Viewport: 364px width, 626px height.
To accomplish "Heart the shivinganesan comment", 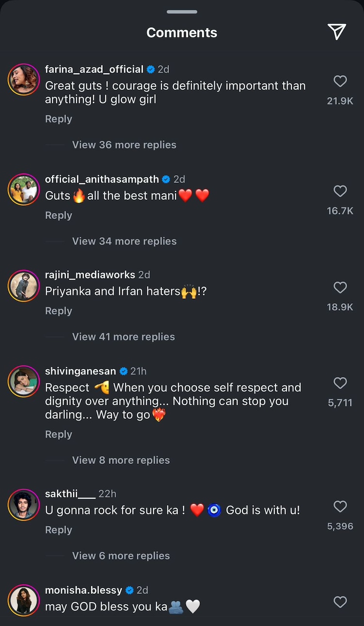I will [340, 383].
